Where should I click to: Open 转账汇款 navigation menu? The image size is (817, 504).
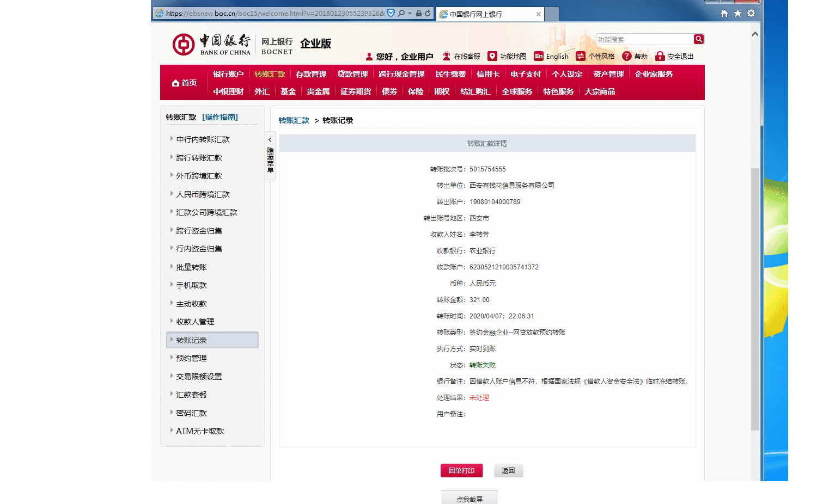[270, 74]
